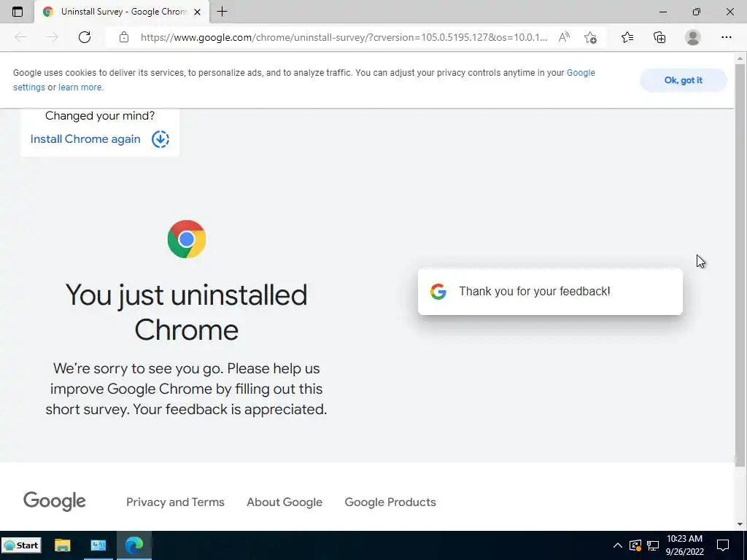
Task: Refresh the current page
Action: (85, 37)
